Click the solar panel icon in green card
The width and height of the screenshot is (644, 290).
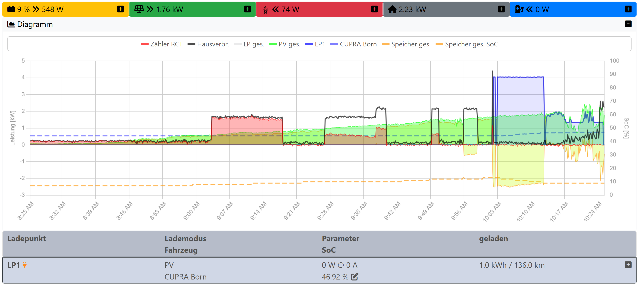[139, 9]
